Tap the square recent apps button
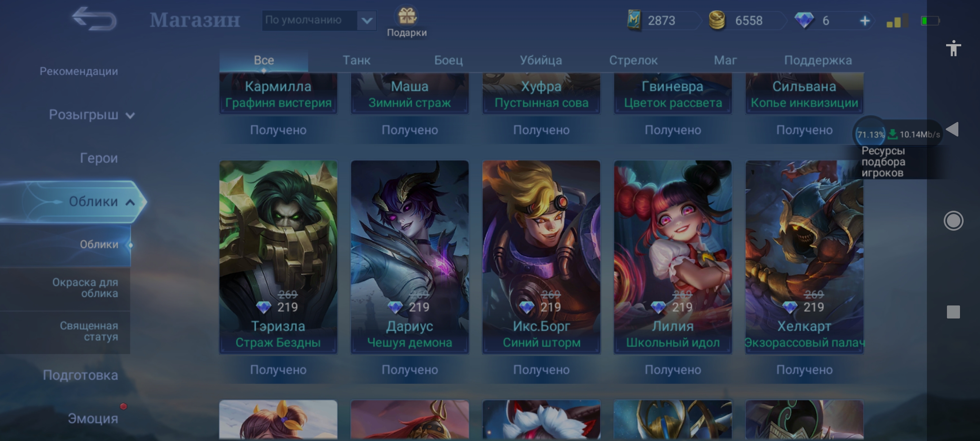This screenshot has width=980, height=441. click(x=953, y=312)
